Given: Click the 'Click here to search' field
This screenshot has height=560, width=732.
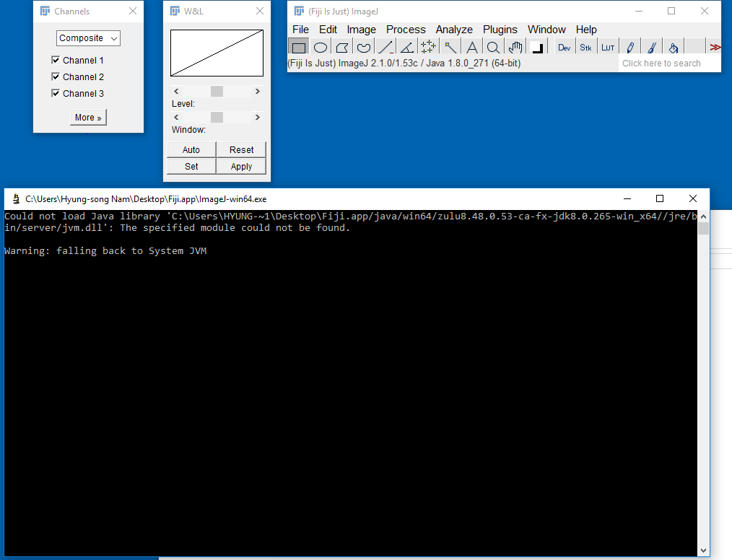Looking at the screenshot, I should coord(669,64).
